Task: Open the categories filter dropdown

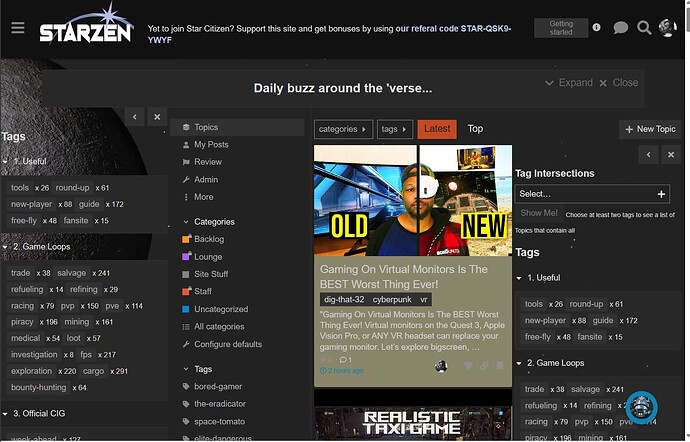Action: click(x=343, y=129)
